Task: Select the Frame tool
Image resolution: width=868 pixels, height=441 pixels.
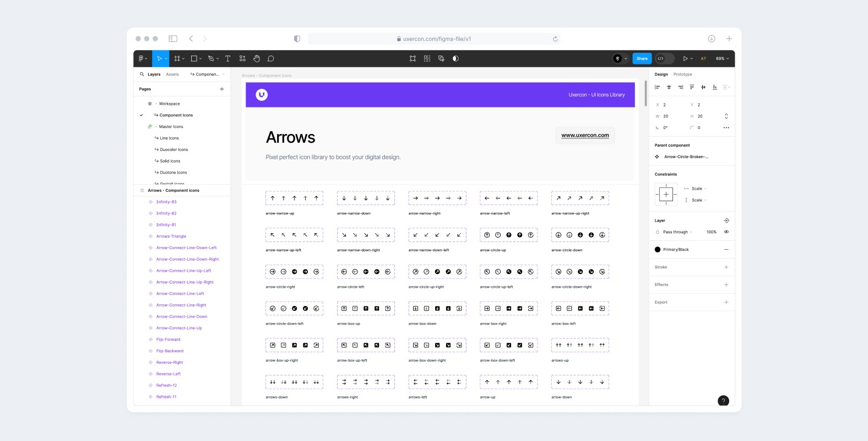Action: (177, 58)
